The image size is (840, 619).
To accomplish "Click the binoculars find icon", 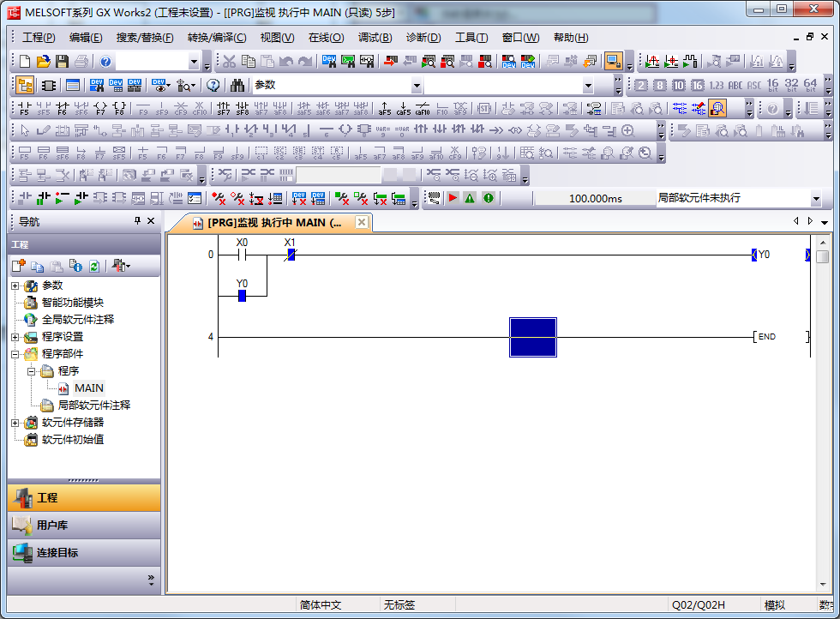I will 237,86.
